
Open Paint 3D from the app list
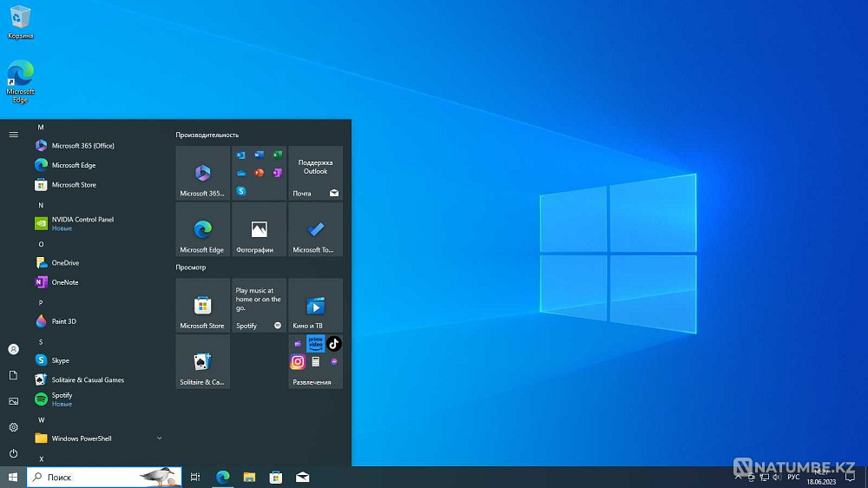100,321
